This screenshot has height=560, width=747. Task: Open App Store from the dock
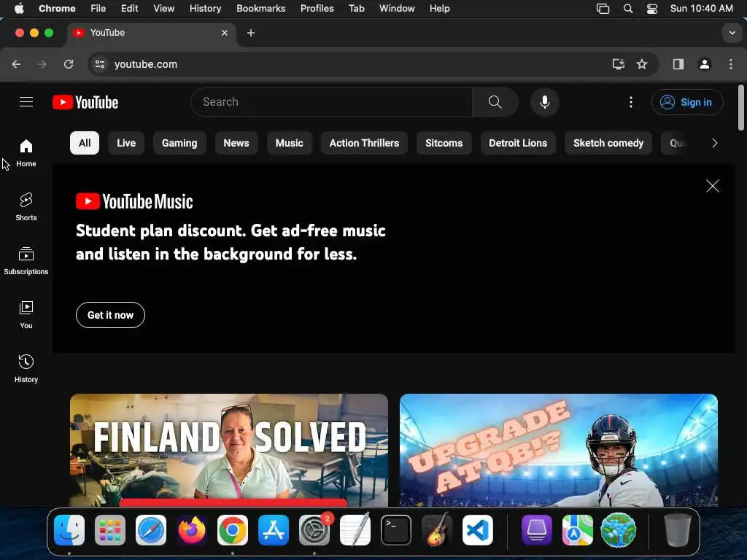pos(274,530)
